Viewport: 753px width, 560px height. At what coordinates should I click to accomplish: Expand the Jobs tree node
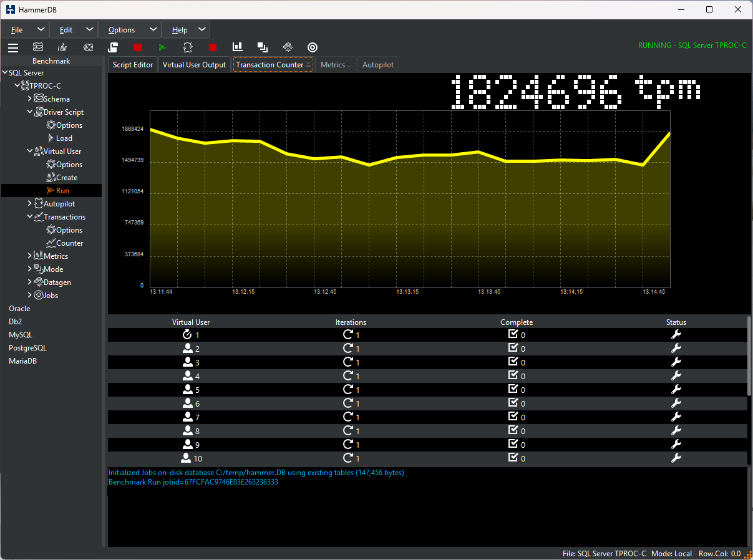tap(30, 296)
